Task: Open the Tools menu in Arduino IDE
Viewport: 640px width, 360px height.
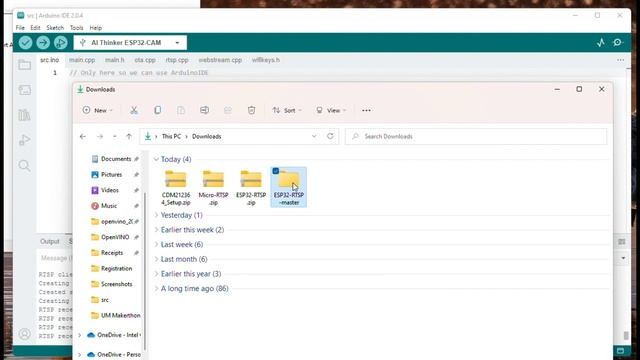Action: 76,28
